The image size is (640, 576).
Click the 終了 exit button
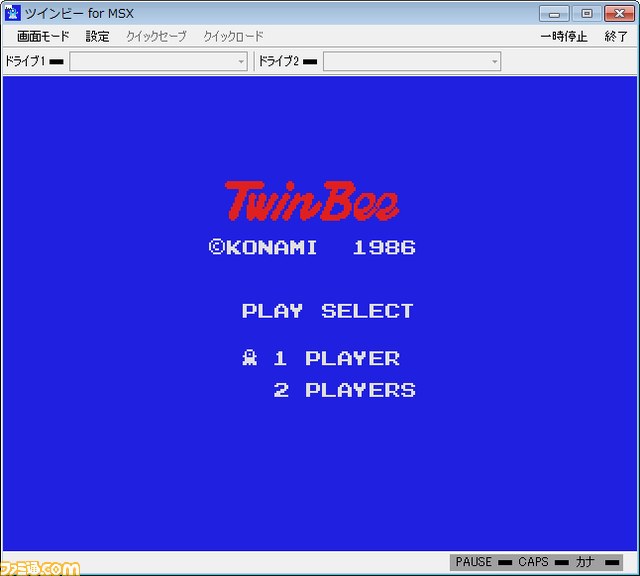616,36
